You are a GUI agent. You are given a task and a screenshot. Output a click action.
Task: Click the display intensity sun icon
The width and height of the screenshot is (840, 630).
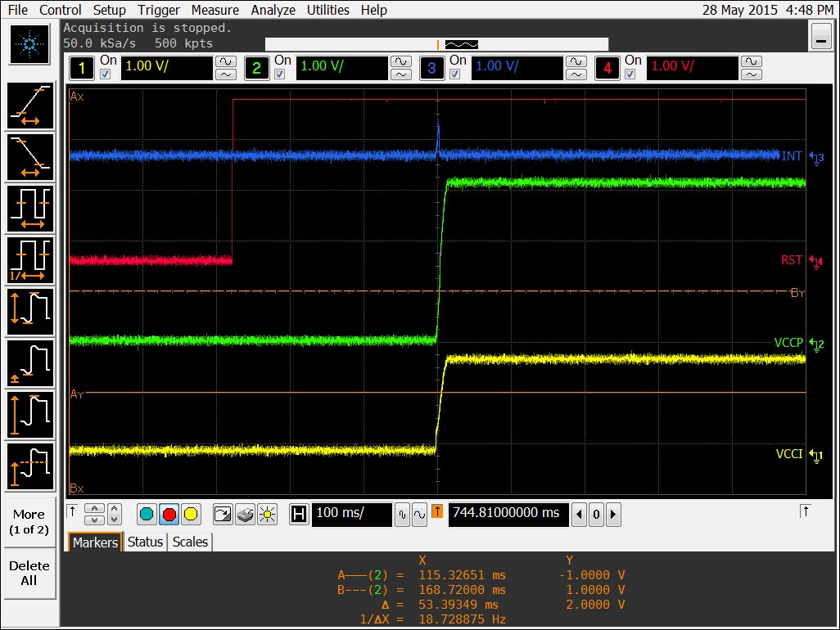pos(267,515)
